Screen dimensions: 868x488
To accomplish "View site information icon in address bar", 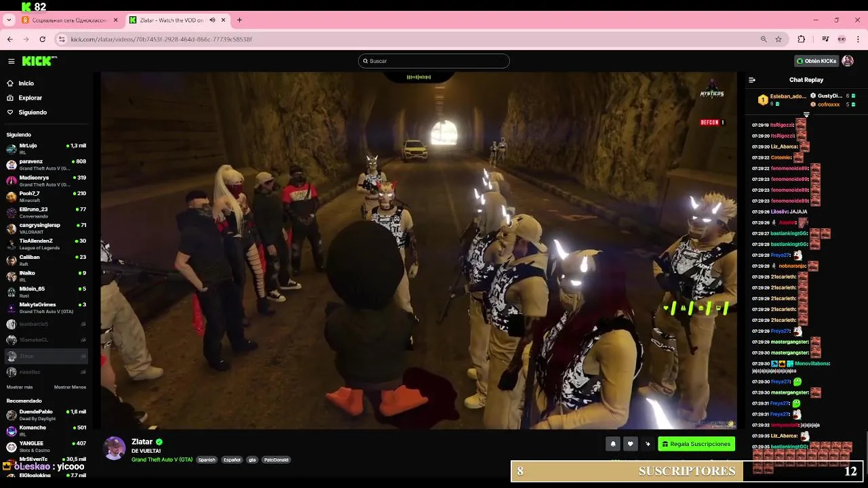I will click(62, 39).
